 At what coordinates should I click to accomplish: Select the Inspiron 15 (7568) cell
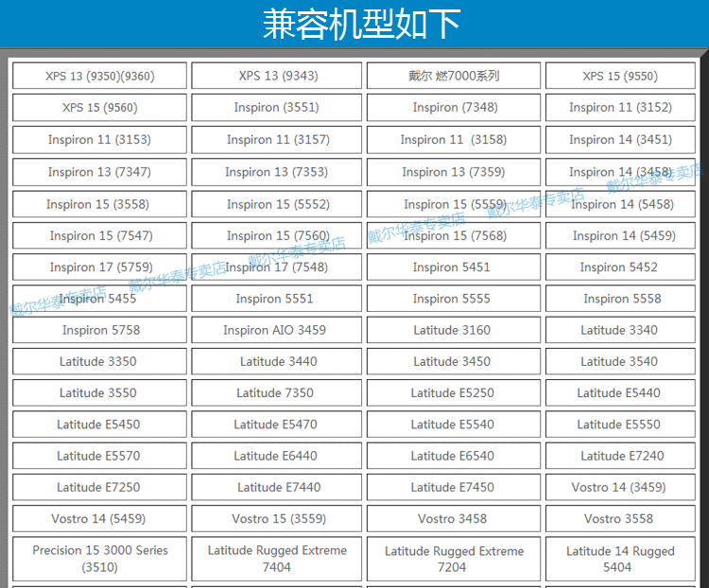tap(454, 235)
